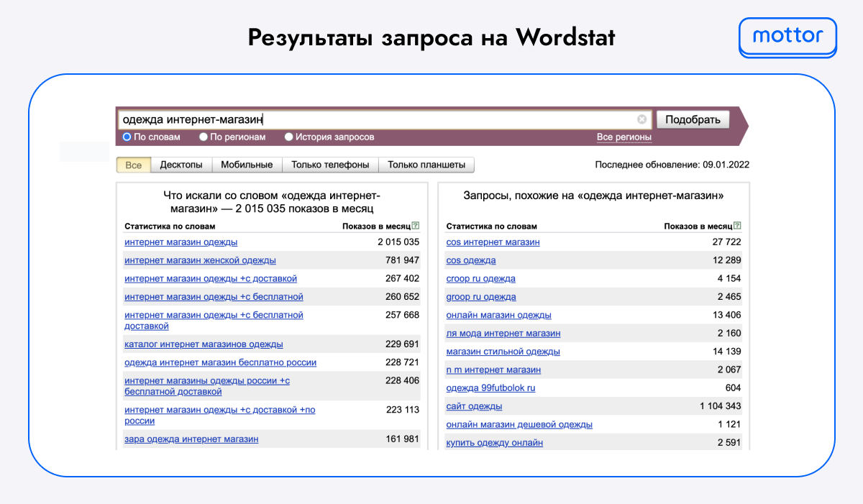Switch to the Все tab
The image size is (863, 504).
coord(134,165)
